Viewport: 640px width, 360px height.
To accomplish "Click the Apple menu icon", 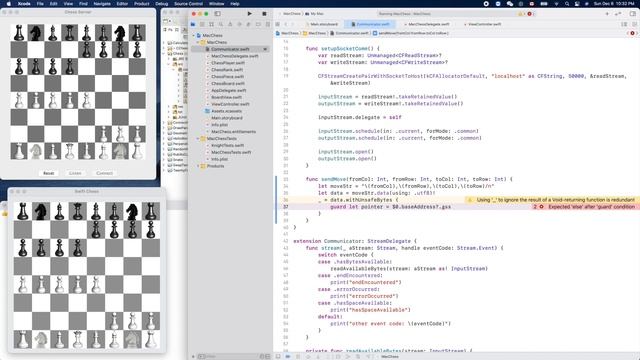I will (x=9, y=4).
